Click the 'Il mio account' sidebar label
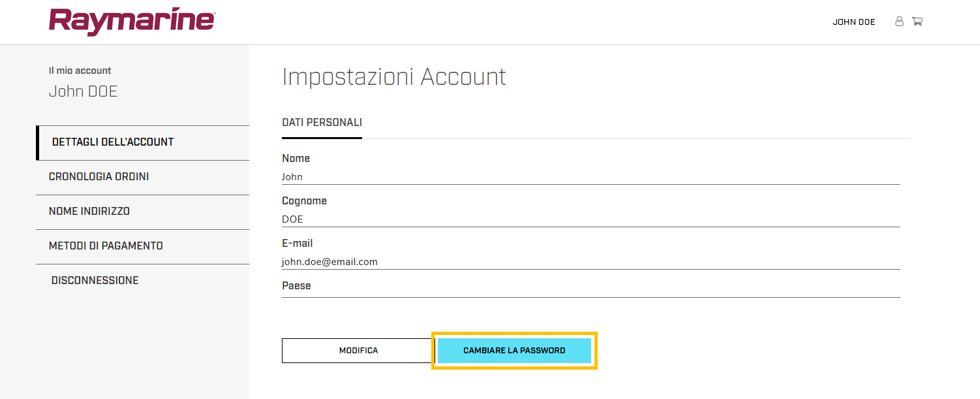The image size is (980, 399). 80,71
